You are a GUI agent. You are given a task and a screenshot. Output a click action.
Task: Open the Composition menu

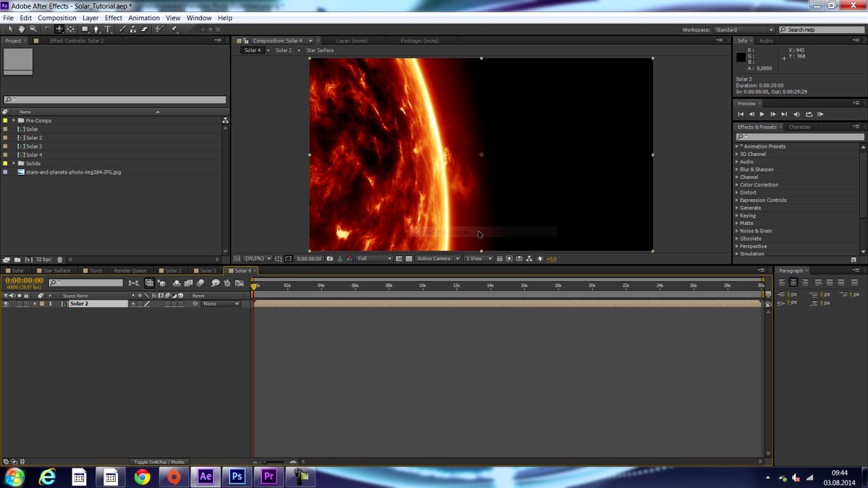pyautogui.click(x=57, y=18)
